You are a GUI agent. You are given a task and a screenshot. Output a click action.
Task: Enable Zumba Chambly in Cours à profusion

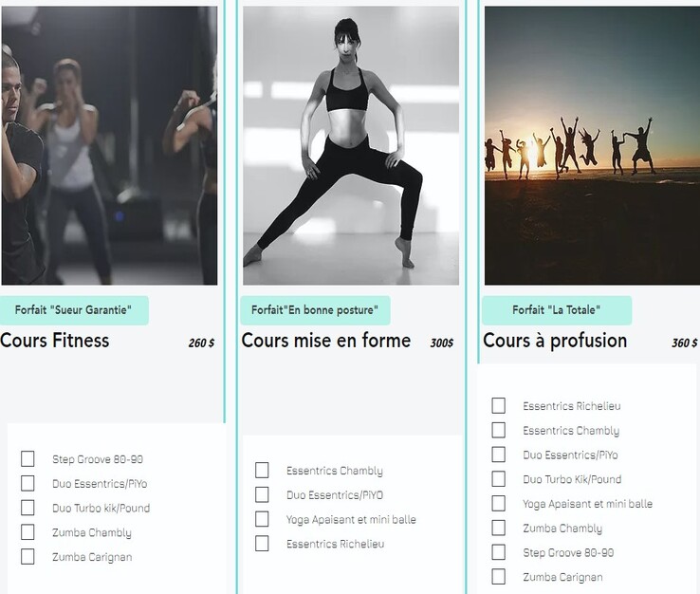click(499, 528)
